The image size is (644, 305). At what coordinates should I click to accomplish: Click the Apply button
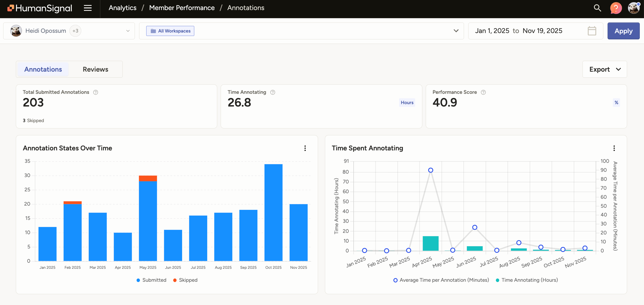click(x=623, y=31)
